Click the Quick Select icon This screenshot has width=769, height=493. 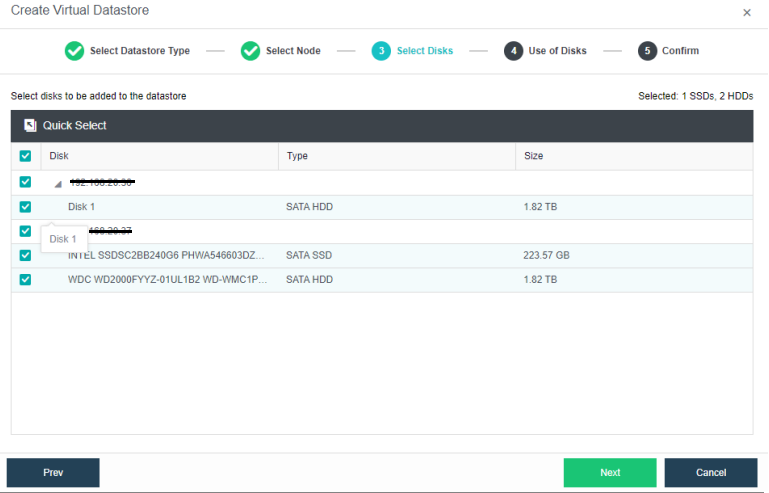[30, 126]
